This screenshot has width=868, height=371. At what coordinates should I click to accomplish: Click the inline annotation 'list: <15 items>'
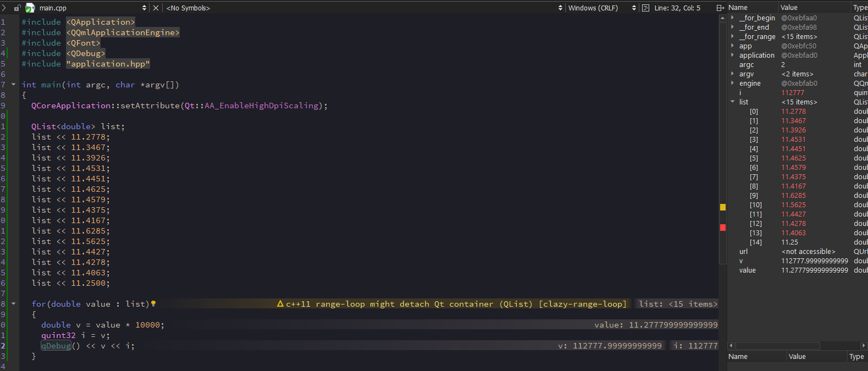click(x=678, y=303)
